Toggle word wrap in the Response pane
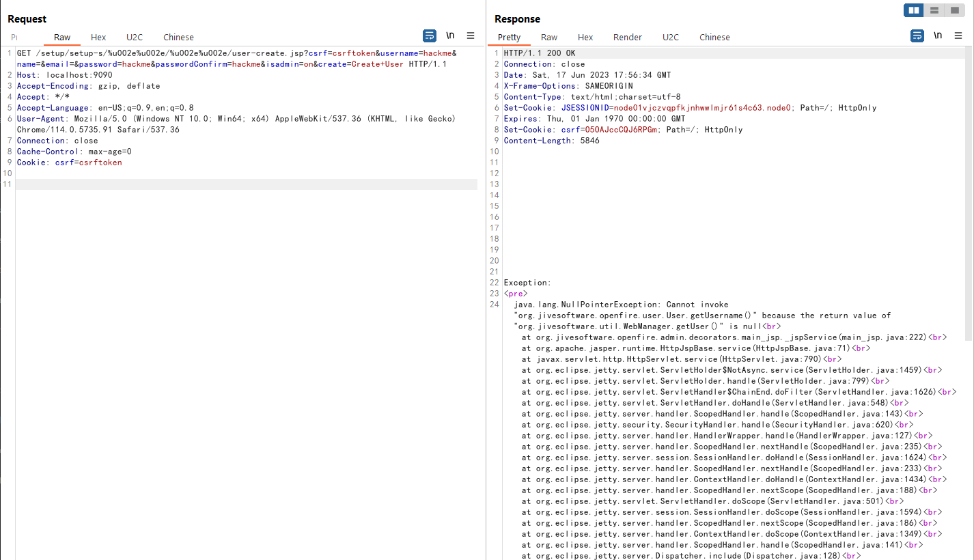Viewport: 974px width, 560px height. coord(917,36)
